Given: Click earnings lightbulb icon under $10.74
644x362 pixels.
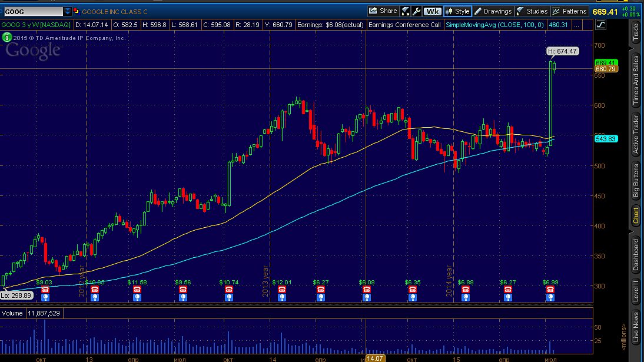Looking at the screenshot, I should [x=229, y=297].
